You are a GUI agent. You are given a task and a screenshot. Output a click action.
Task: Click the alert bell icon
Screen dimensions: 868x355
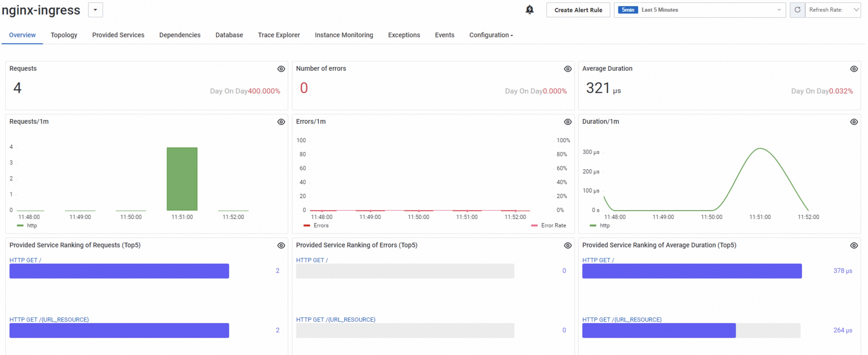pyautogui.click(x=529, y=10)
